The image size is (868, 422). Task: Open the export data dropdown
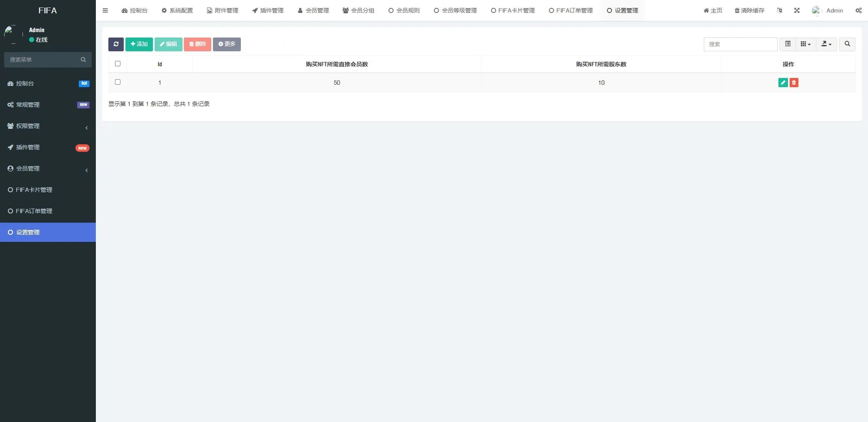826,44
